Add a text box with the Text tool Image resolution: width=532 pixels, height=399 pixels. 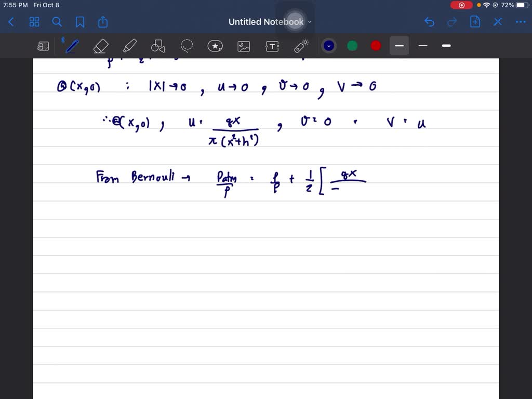(272, 46)
